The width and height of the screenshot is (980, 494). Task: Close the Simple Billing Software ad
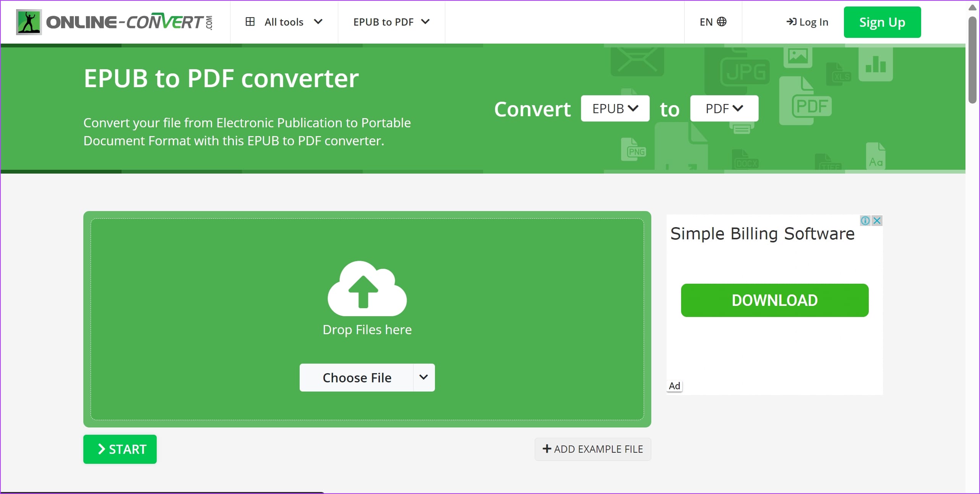click(877, 221)
